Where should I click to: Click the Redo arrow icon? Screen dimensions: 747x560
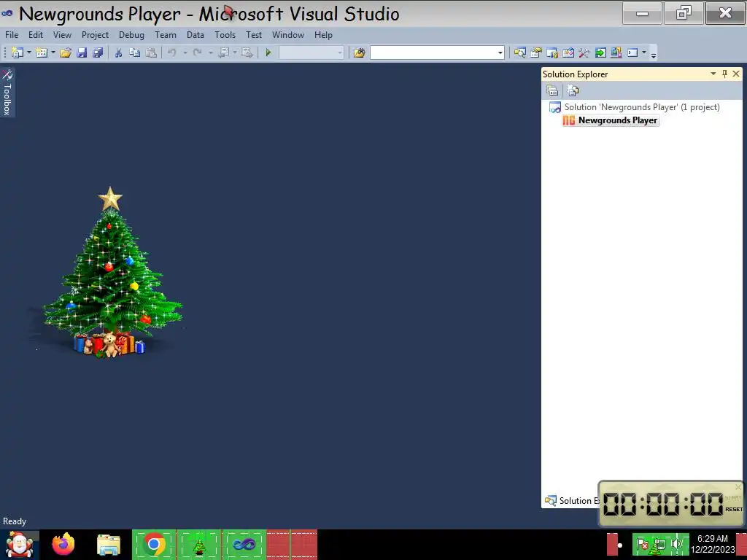(197, 52)
